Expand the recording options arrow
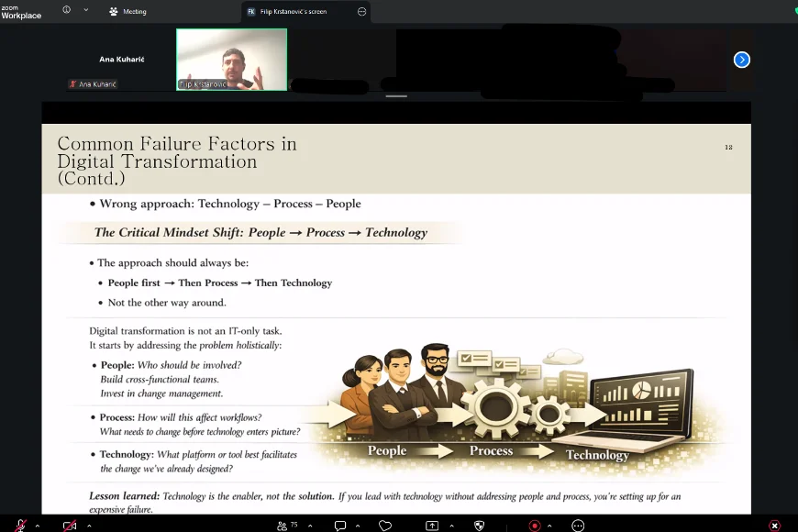This screenshot has height=532, width=798. click(x=549, y=526)
